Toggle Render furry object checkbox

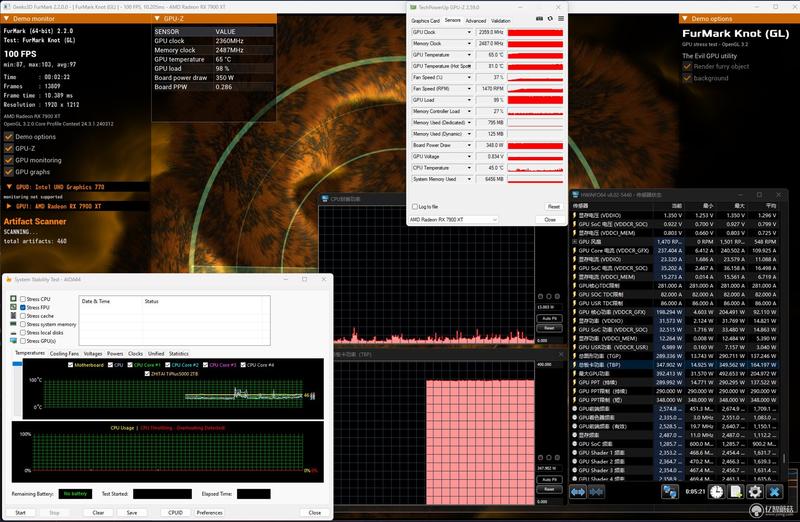point(687,66)
